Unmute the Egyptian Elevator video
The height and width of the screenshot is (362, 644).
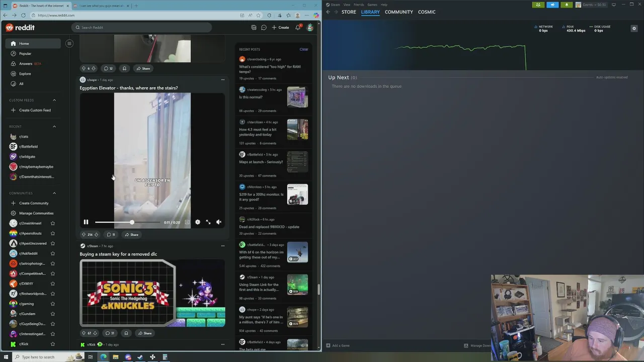pyautogui.click(x=219, y=222)
